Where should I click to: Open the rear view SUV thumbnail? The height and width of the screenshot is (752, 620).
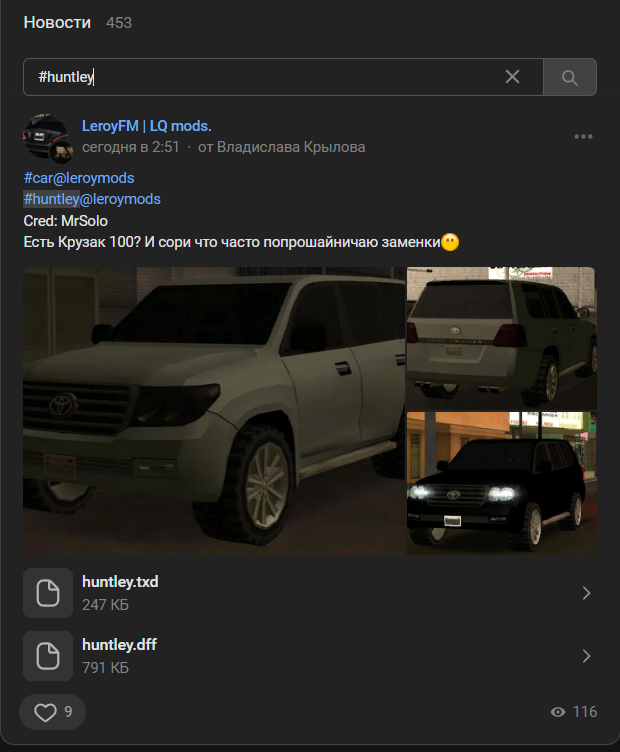(x=502, y=338)
